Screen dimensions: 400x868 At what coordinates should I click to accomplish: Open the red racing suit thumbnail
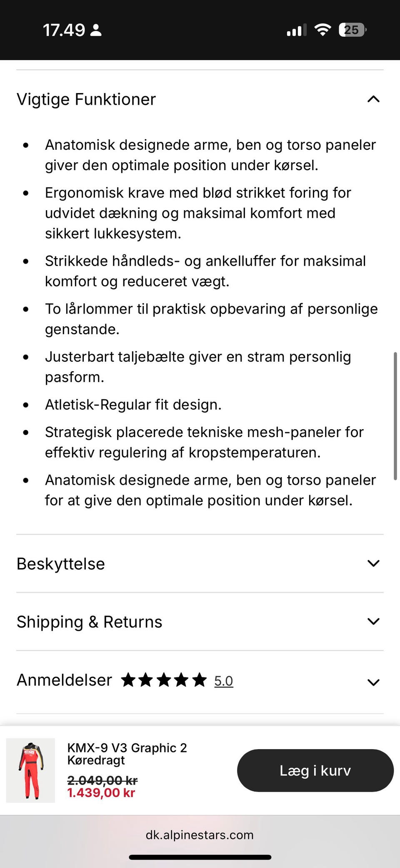[x=30, y=770]
